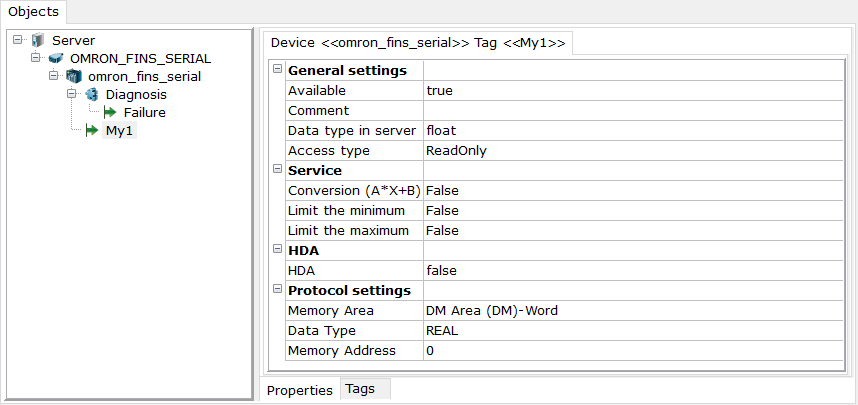Collapse the omron_fins_serial device node
This screenshot has height=405, width=858.
click(x=54, y=76)
